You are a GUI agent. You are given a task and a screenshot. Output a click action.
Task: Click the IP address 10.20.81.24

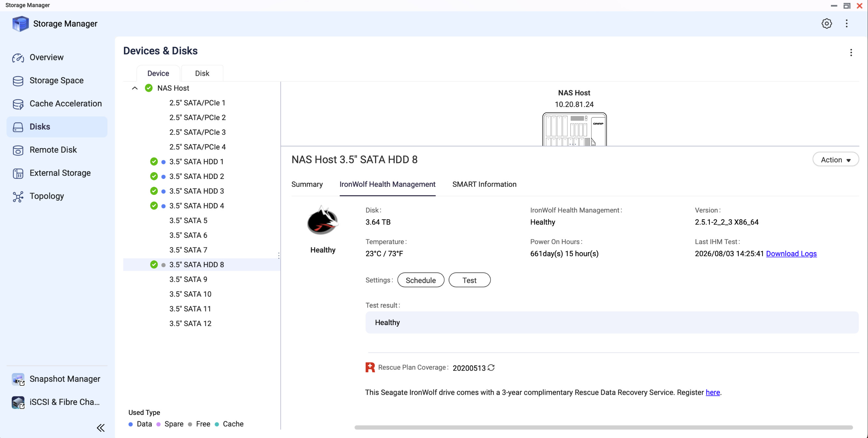[574, 105]
